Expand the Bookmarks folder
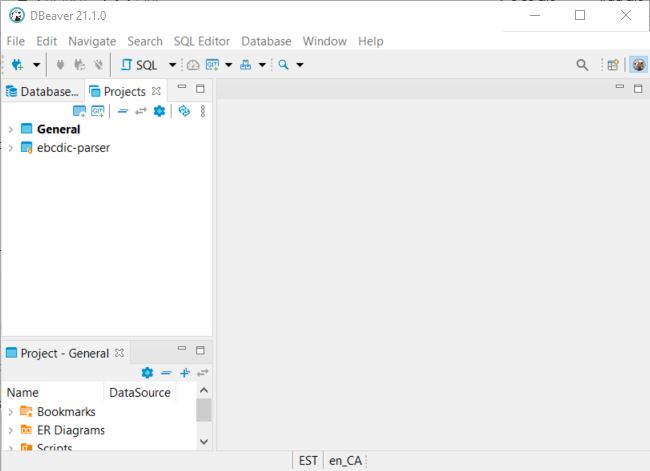Image resolution: width=650 pixels, height=471 pixels. coord(11,412)
